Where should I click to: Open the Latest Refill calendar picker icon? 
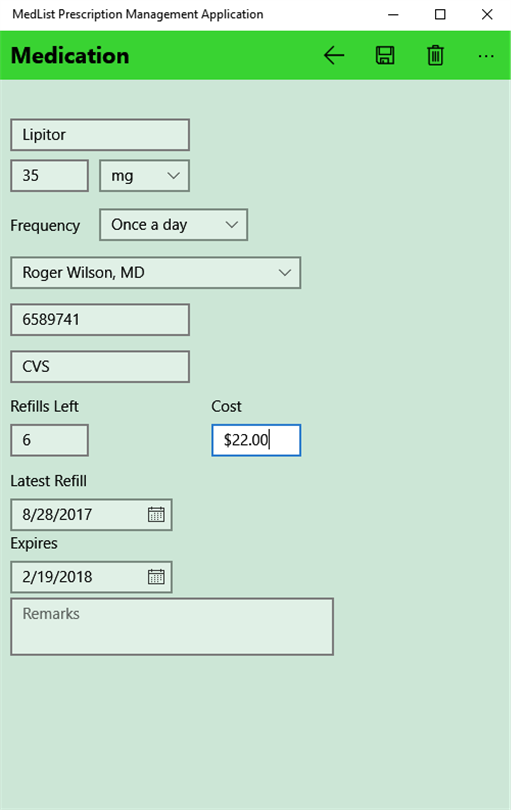tap(156, 515)
